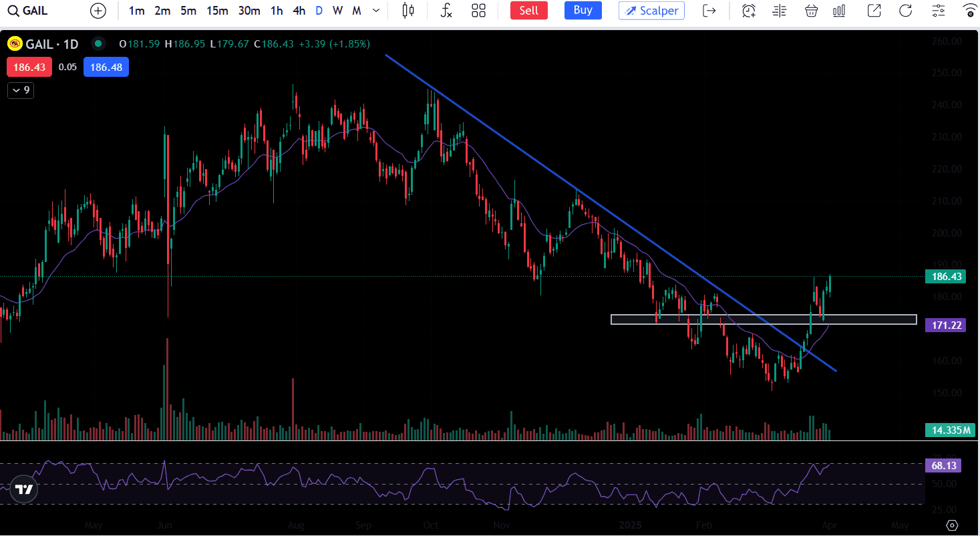Reload the chart with the refresh icon
Screen dimensions: 980x536
tap(906, 11)
